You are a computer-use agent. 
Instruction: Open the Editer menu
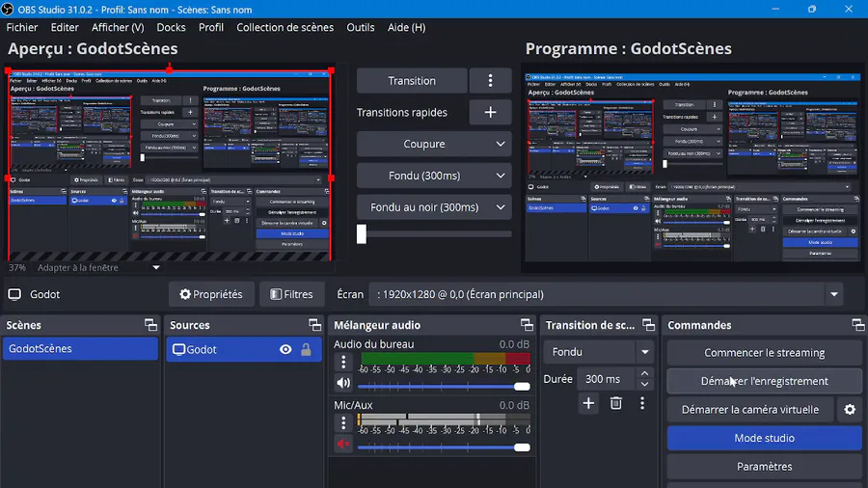[65, 27]
